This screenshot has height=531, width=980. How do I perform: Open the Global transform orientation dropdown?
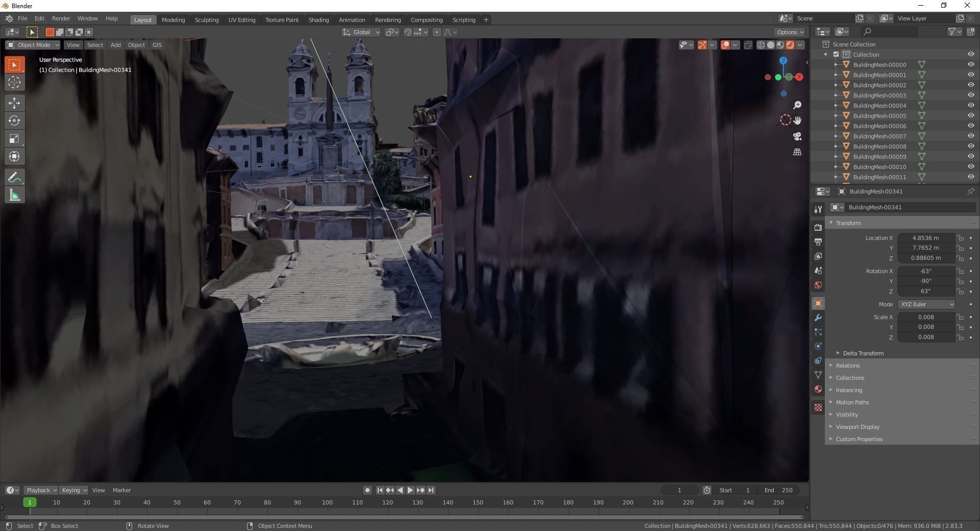pos(361,32)
